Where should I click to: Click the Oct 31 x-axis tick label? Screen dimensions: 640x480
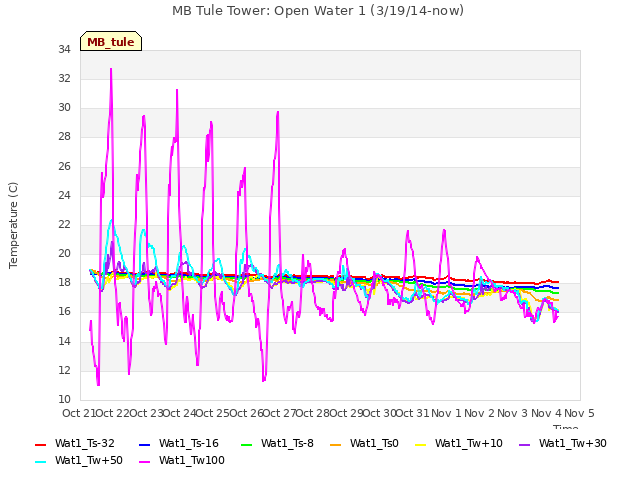point(413,413)
